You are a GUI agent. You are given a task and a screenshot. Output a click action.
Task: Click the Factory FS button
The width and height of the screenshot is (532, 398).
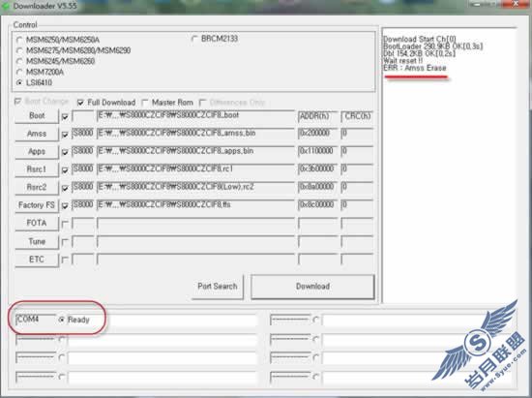(x=37, y=205)
